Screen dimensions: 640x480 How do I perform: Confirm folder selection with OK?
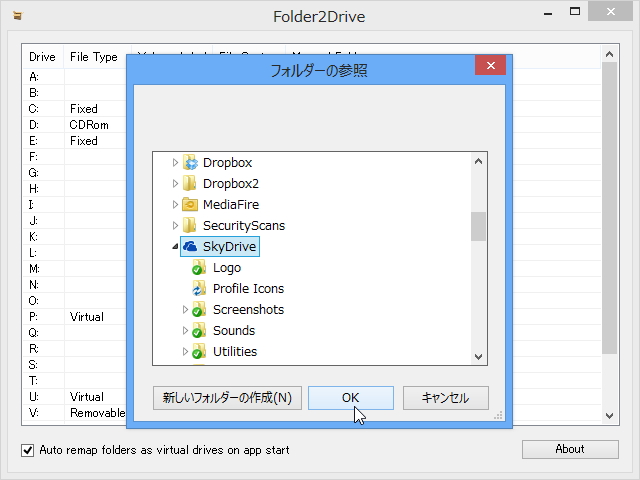[351, 398]
